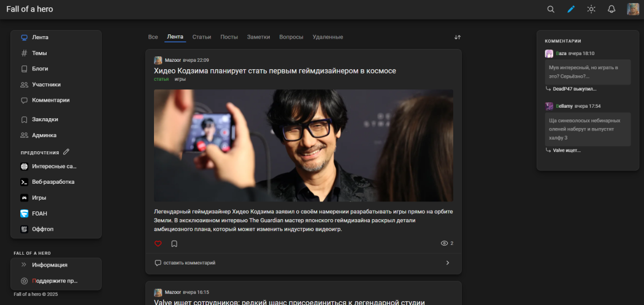This screenshot has width=644, height=305.
Task: Toggle light theme with the sun icon
Action: point(591,9)
